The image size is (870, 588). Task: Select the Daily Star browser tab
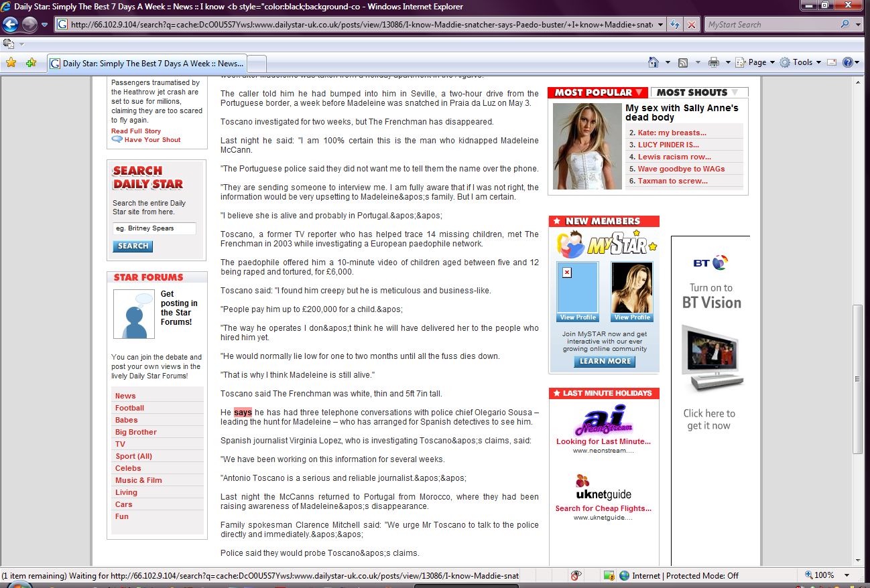click(x=147, y=64)
